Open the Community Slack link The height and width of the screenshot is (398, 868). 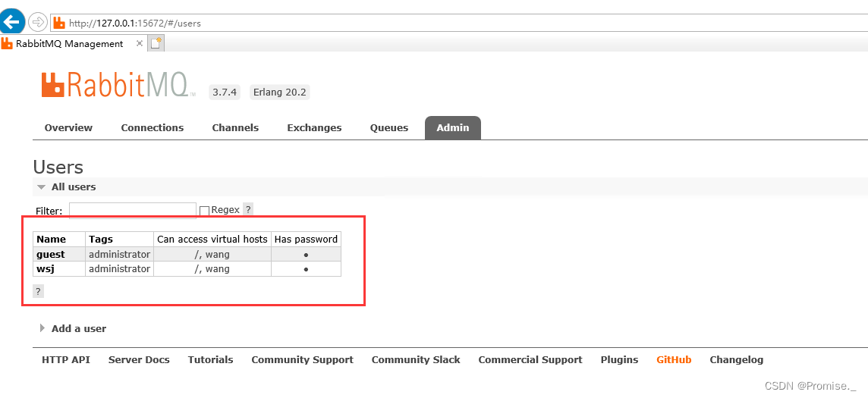(416, 360)
